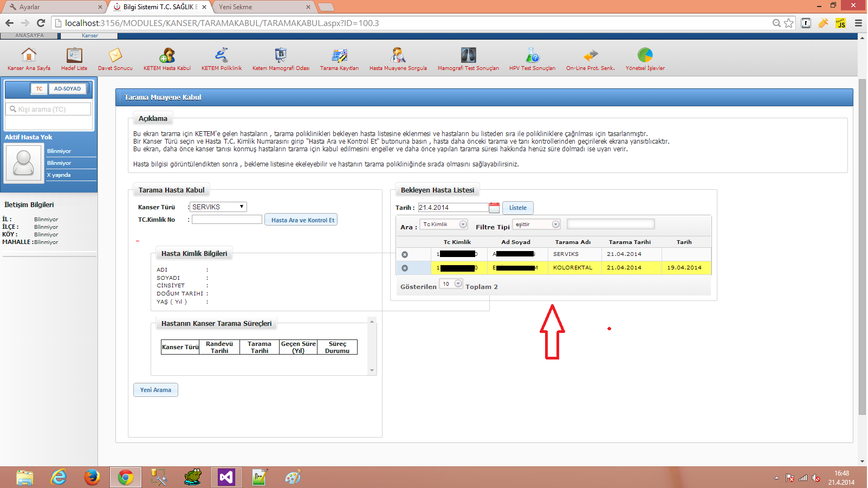Open the ANASAYFA menu tab
This screenshot has height=488, width=868.
30,36
